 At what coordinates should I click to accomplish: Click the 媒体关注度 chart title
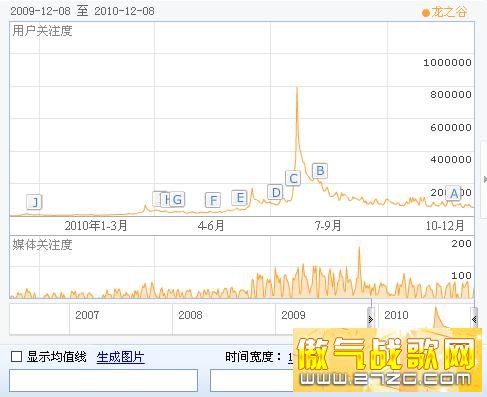tap(42, 245)
